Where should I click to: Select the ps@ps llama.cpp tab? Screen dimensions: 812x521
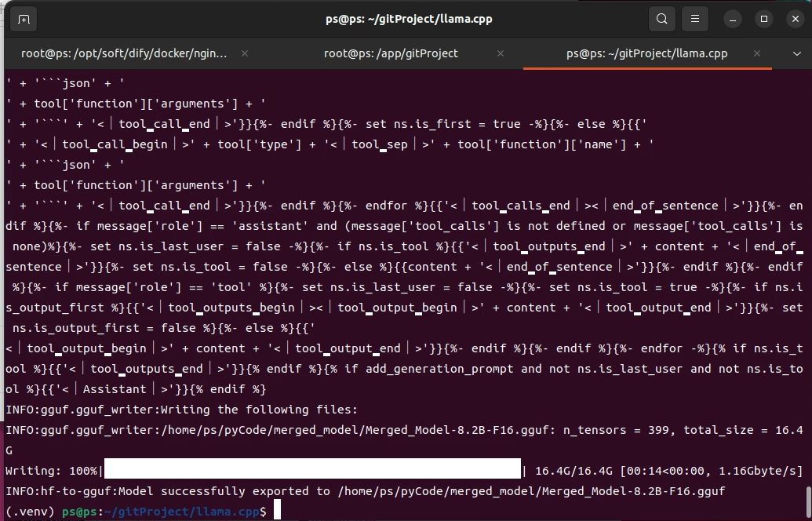coord(646,53)
